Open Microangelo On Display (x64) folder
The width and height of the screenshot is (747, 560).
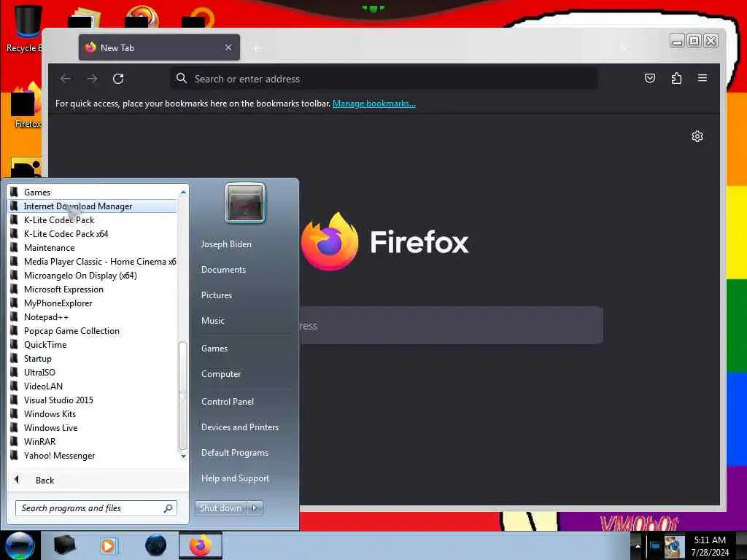coord(93,275)
